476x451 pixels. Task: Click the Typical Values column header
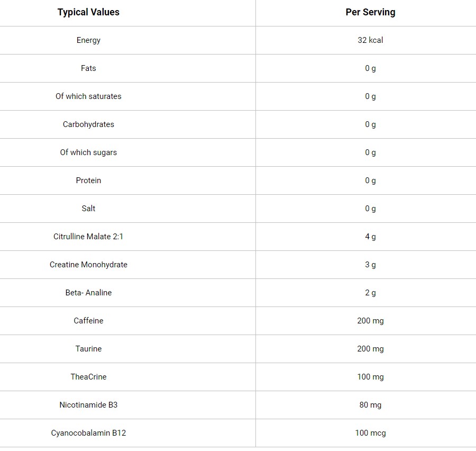pos(88,12)
